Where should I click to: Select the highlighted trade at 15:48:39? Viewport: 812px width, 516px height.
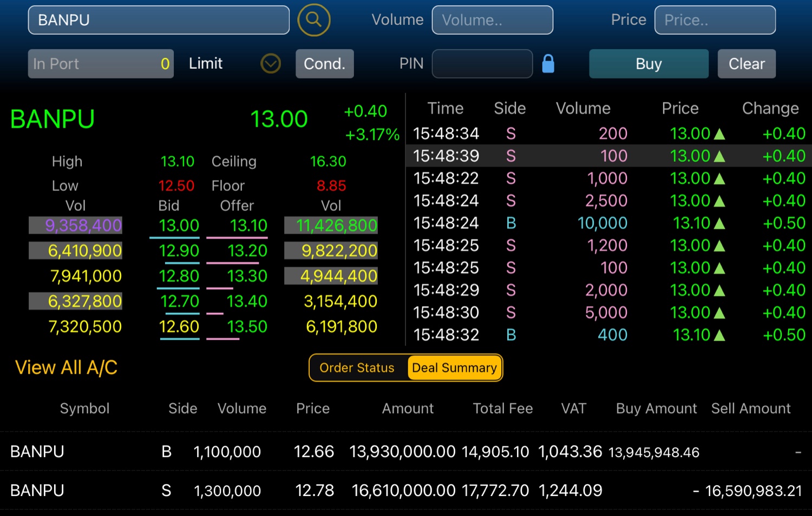coord(609,156)
